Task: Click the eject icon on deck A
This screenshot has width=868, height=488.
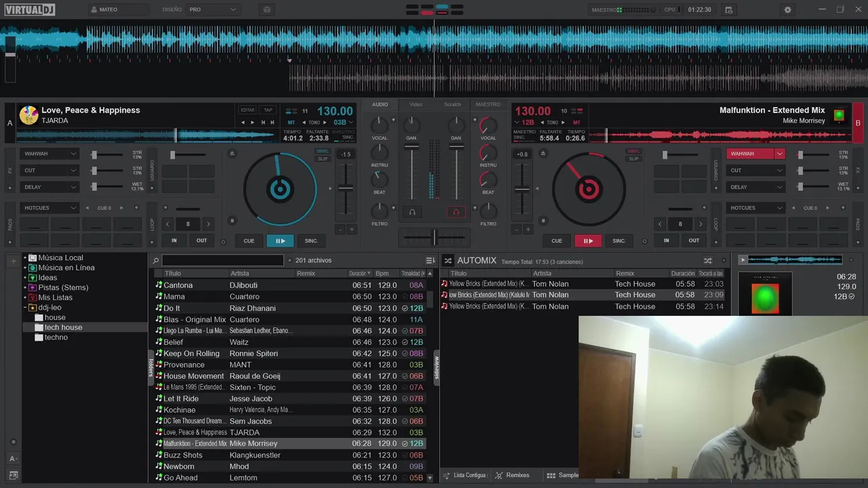Action: (x=232, y=153)
